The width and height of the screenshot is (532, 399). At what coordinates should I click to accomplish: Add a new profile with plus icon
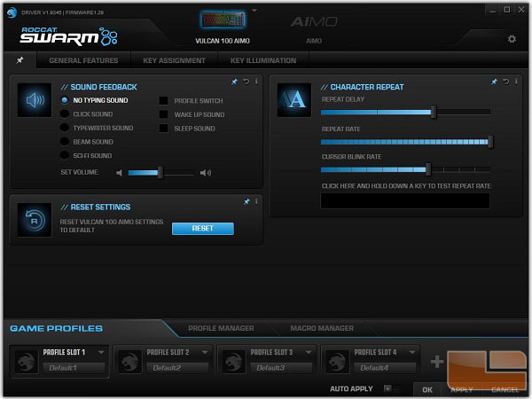(437, 362)
